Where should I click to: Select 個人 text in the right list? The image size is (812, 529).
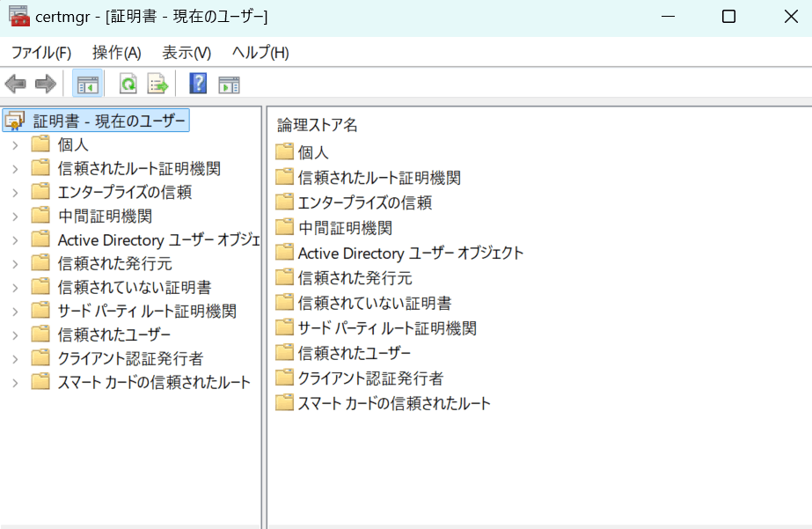coord(313,152)
